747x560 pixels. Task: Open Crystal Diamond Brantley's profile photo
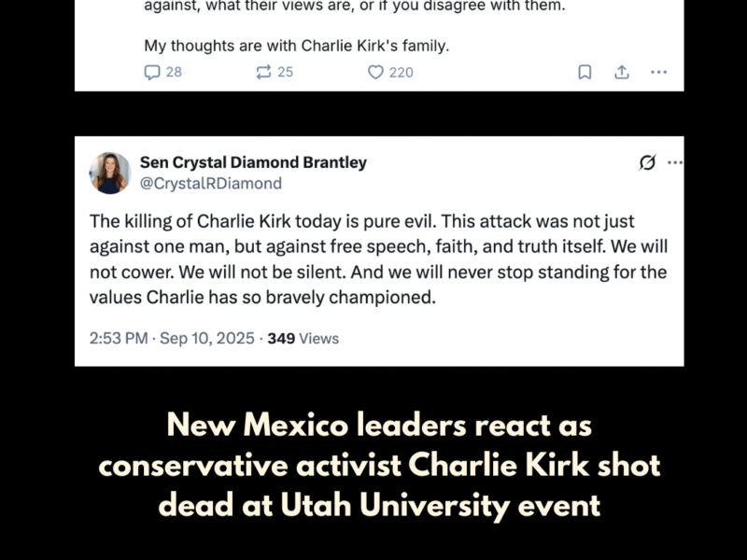[x=109, y=173]
